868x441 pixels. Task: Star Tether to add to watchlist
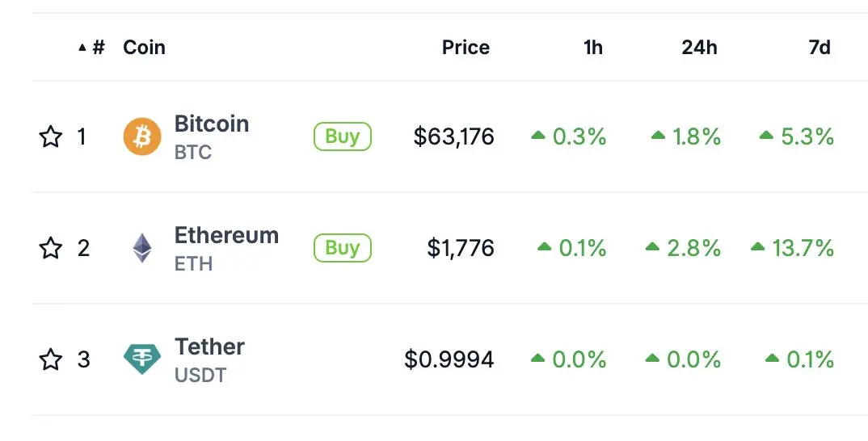tap(51, 359)
